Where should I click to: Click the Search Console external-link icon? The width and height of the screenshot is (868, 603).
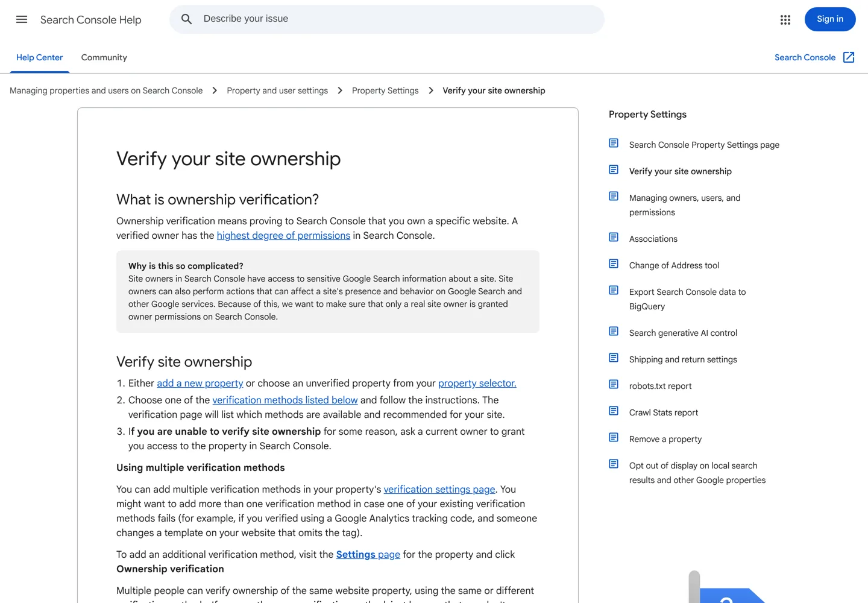849,57
